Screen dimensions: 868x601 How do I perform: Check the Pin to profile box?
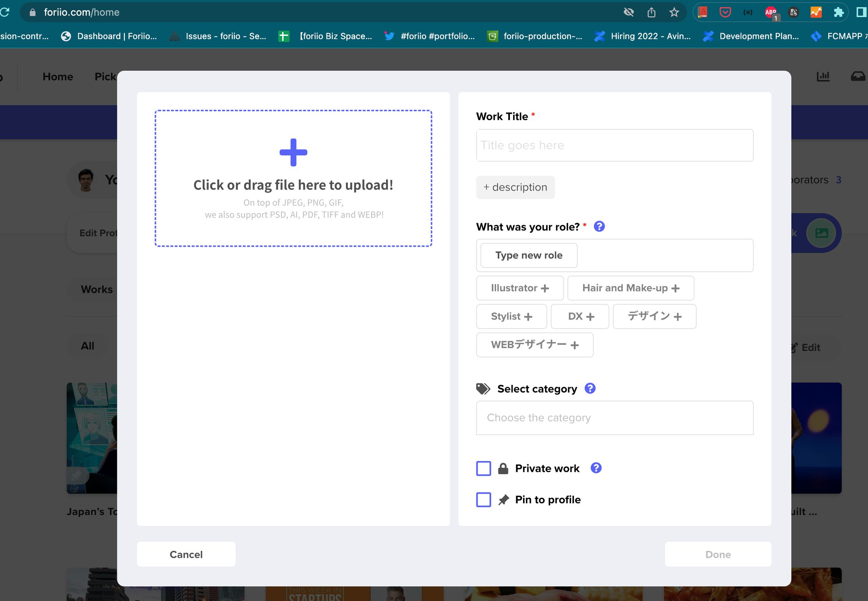tap(483, 500)
